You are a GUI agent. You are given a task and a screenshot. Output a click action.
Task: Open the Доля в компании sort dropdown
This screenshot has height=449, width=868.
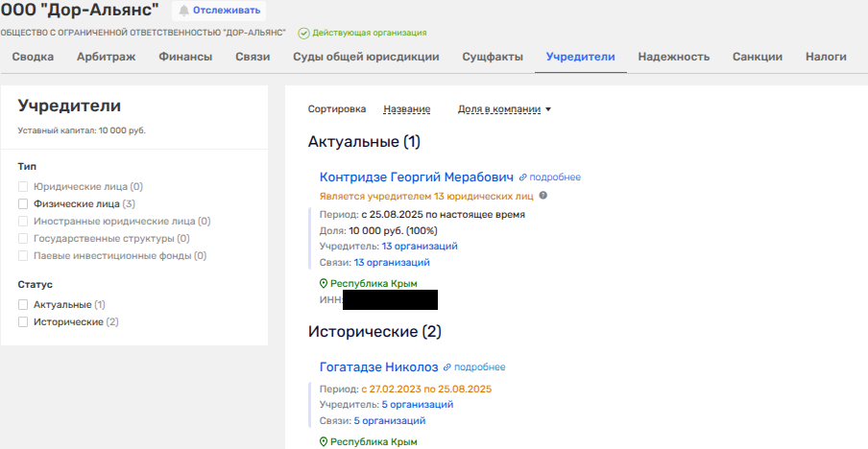504,109
